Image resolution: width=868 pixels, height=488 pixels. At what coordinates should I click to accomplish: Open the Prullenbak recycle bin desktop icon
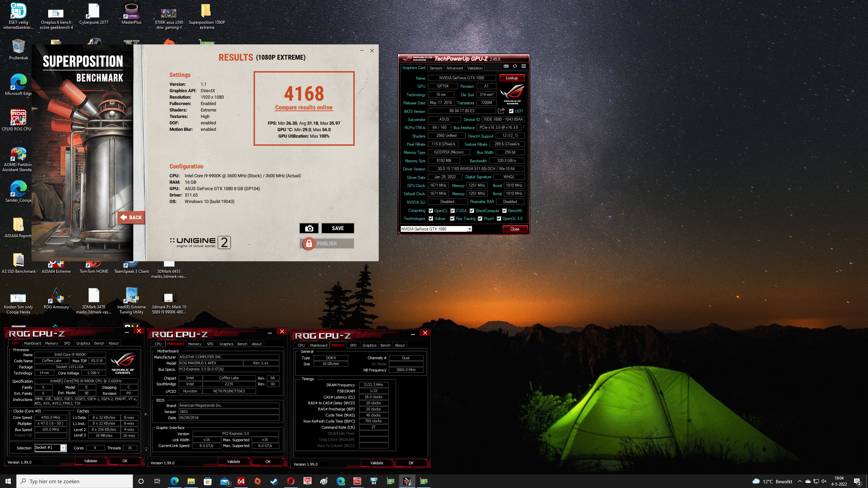tap(19, 49)
